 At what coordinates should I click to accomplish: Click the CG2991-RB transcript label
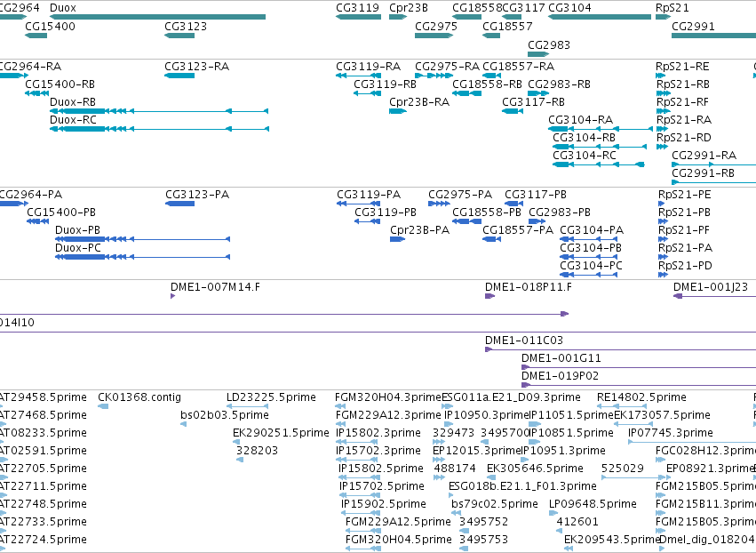pyautogui.click(x=703, y=172)
